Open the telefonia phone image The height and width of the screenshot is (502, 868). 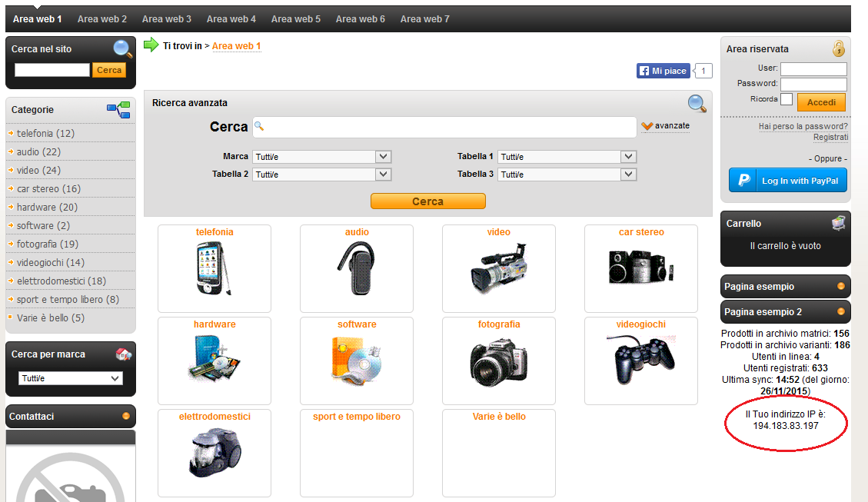click(x=214, y=268)
